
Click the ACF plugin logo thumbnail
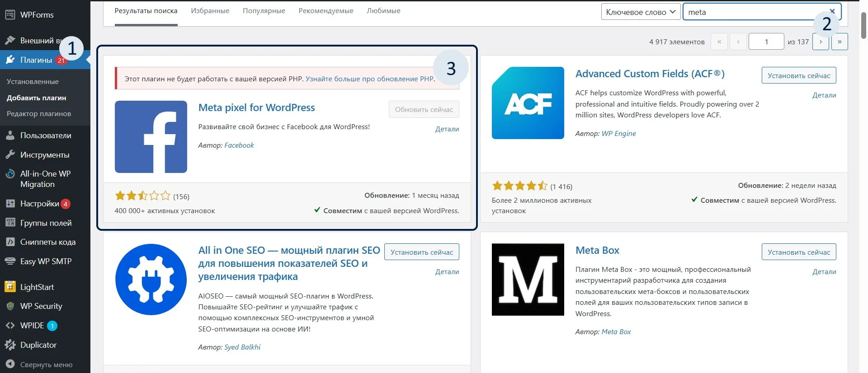click(x=528, y=103)
